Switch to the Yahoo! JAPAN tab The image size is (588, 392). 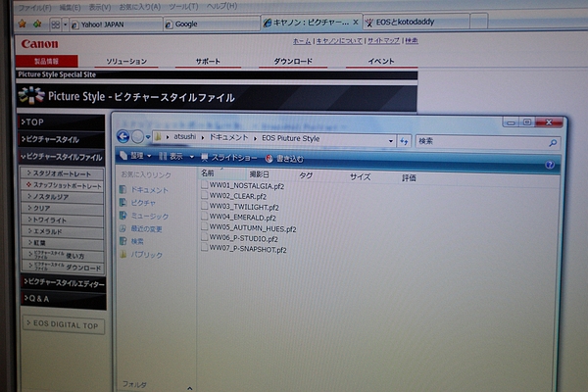117,24
